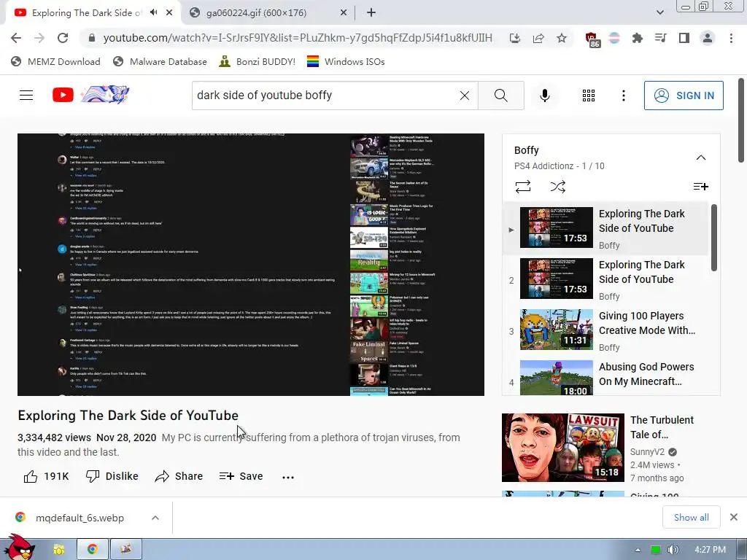Click the striped flag extension icon
This screenshot has height=560, width=747.
pyautogui.click(x=614, y=38)
